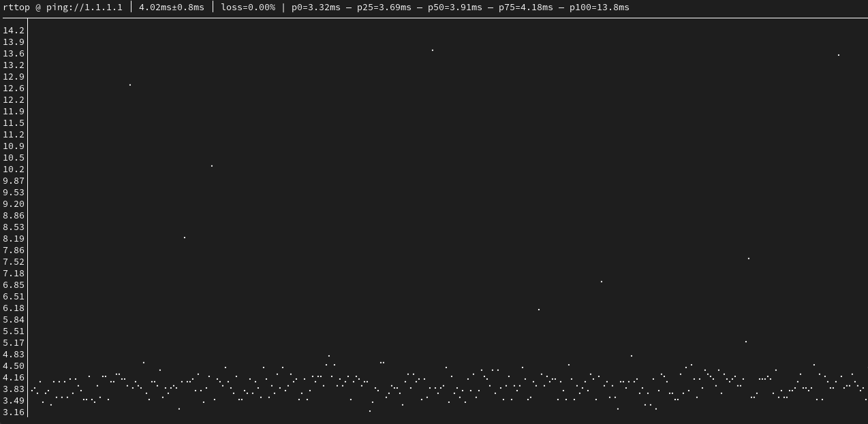Click the loss=0.00% status entry
868x424 pixels.
pyautogui.click(x=248, y=7)
